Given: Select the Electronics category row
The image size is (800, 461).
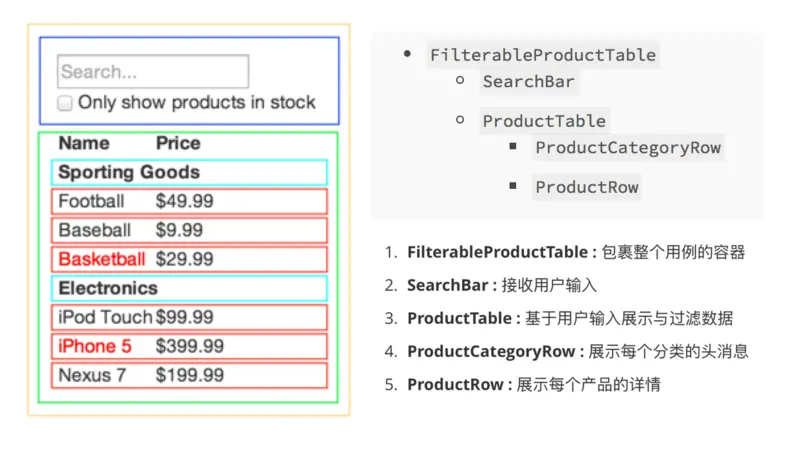Looking at the screenshot, I should [x=189, y=288].
